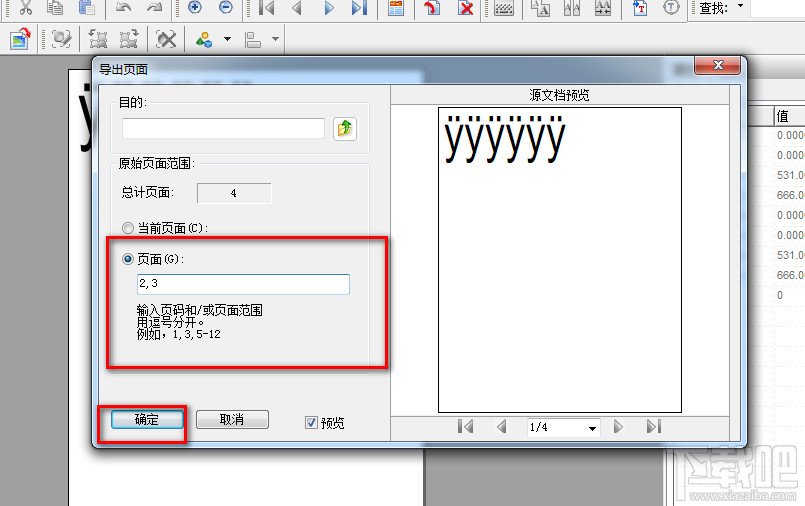Click the page range field containing 2,3
This screenshot has width=805, height=506.
243,284
